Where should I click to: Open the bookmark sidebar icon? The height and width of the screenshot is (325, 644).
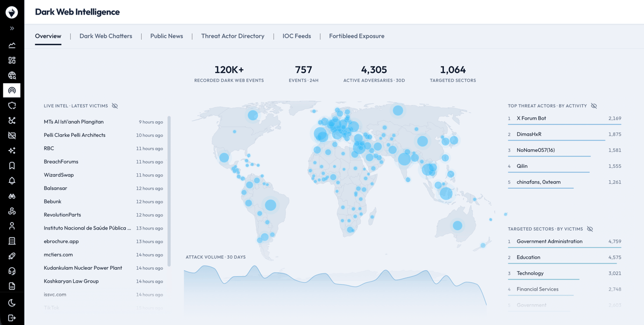coord(12,166)
